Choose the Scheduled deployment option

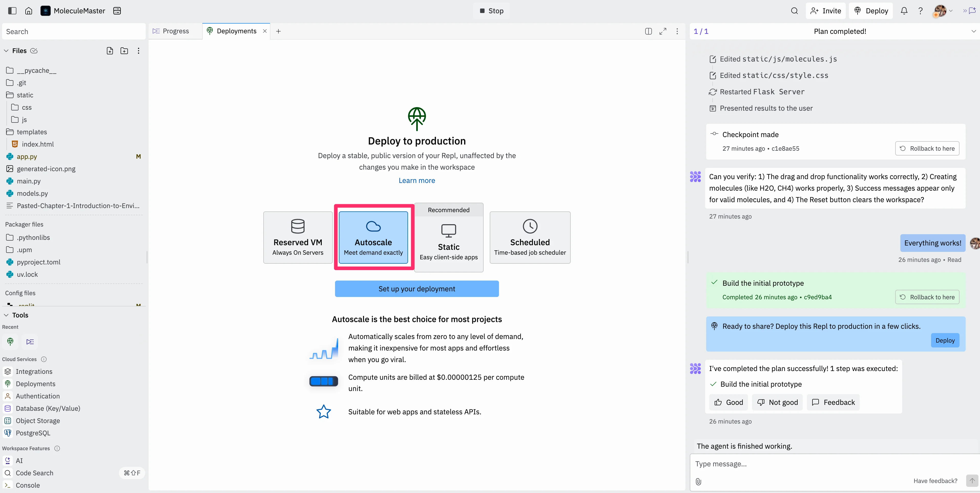coord(529,238)
